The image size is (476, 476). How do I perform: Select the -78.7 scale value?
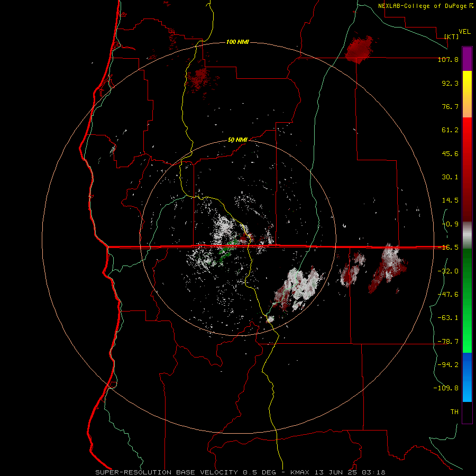coord(448,342)
